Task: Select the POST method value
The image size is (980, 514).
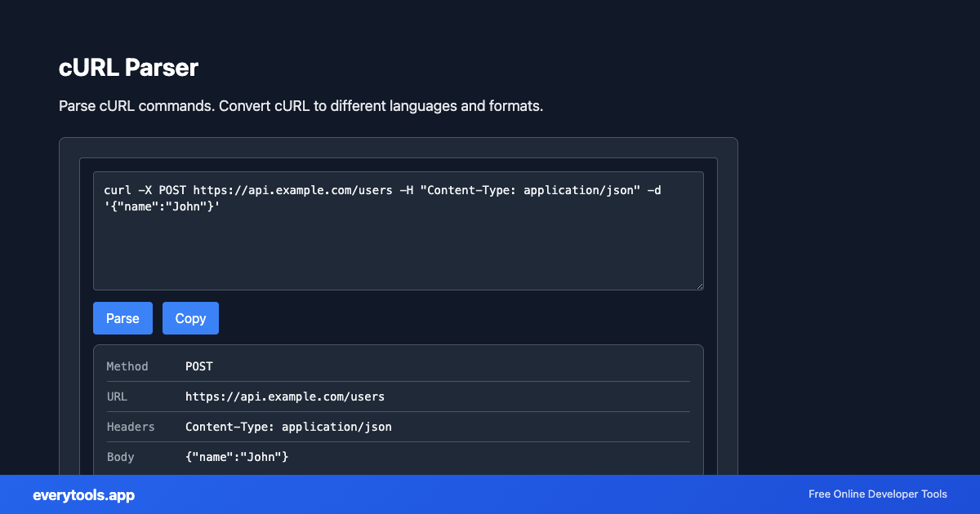Action: pos(198,366)
